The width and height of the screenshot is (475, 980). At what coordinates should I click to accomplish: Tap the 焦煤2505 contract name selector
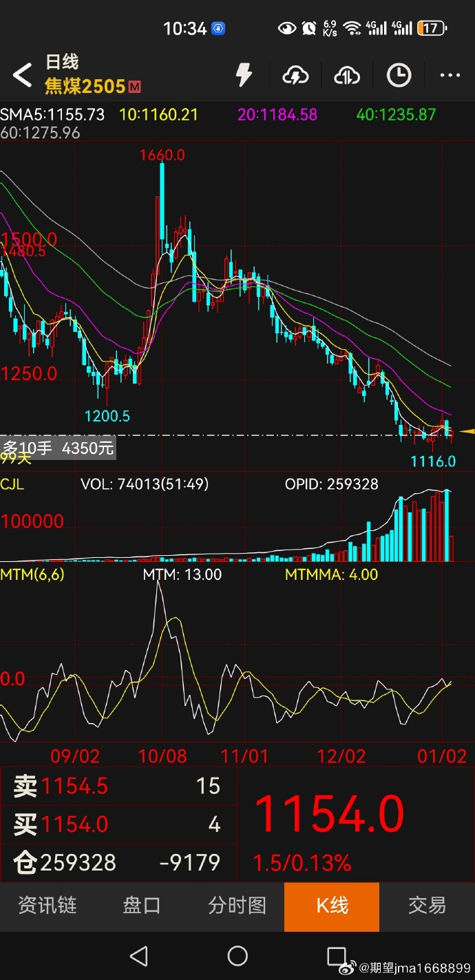(x=85, y=87)
